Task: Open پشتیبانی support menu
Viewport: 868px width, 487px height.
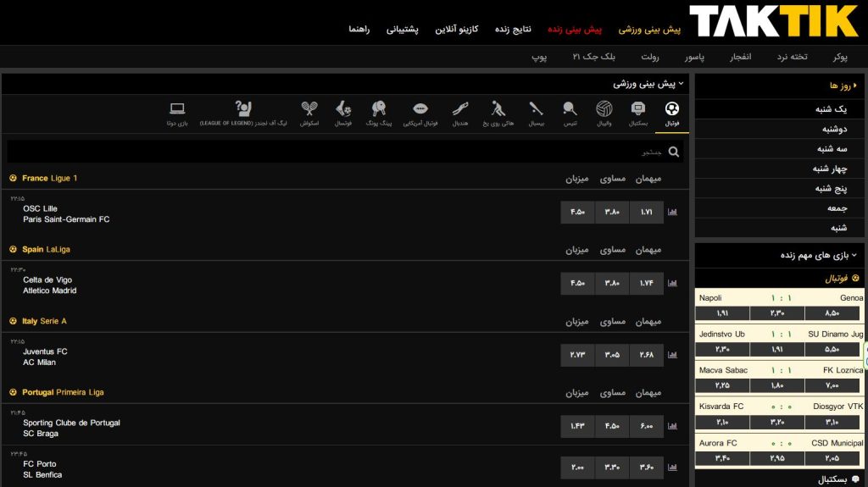Action: [x=402, y=30]
